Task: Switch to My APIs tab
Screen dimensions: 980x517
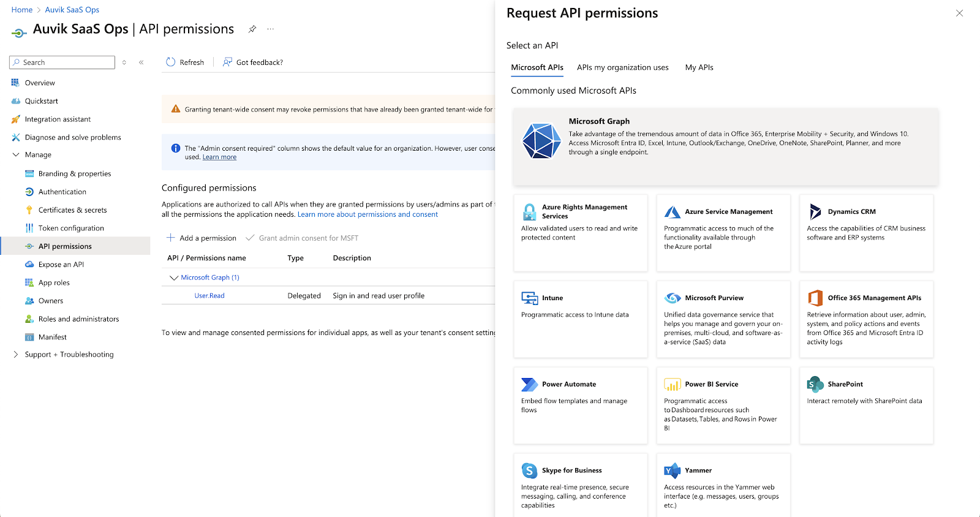Action: (699, 67)
